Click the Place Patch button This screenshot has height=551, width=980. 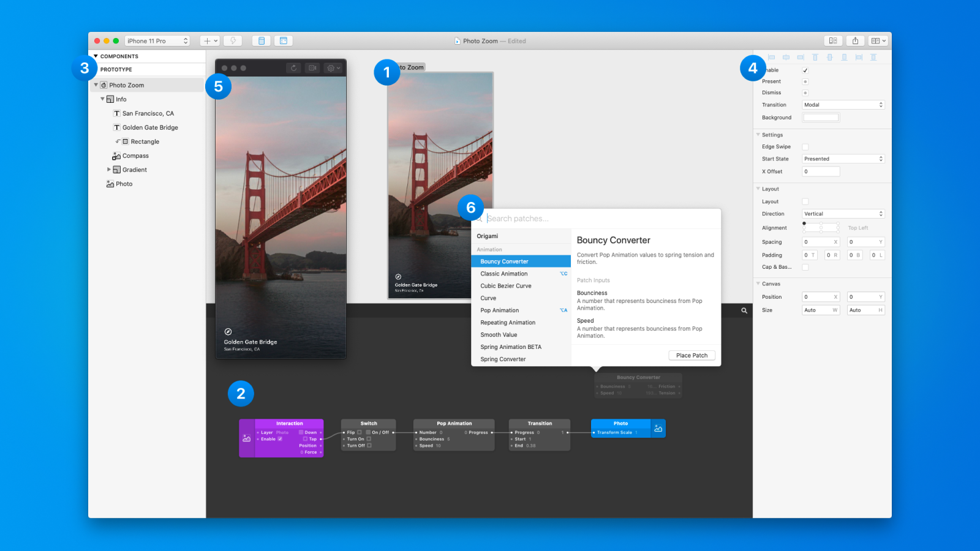tap(692, 355)
